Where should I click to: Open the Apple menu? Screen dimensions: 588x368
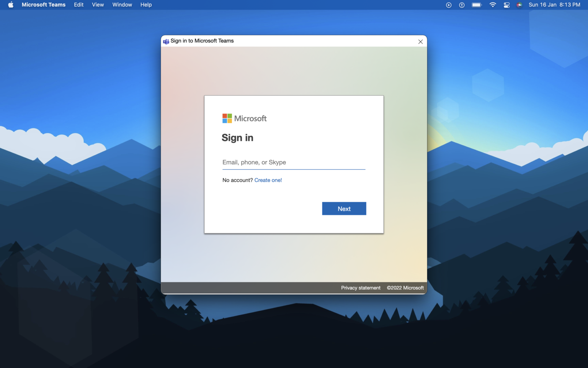[x=10, y=5]
